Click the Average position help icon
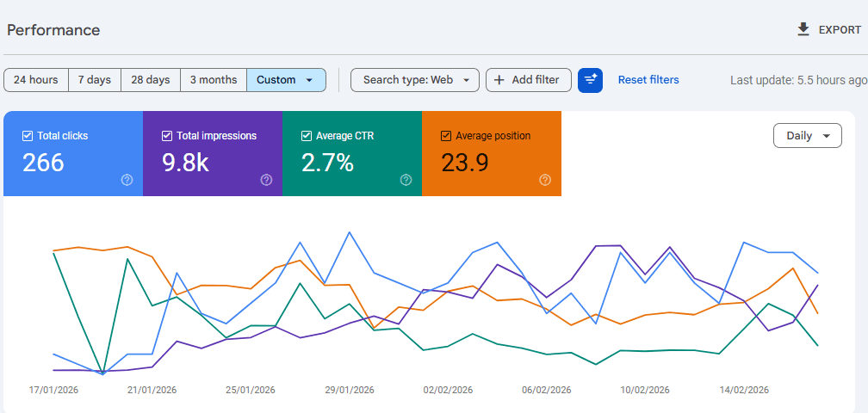868x413 pixels. (545, 180)
